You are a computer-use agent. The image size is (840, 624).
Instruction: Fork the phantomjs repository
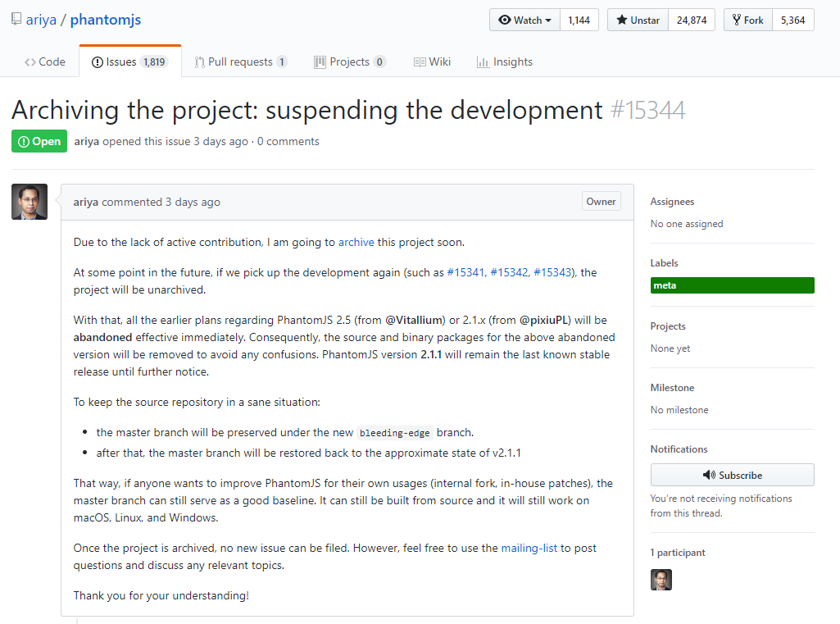[747, 20]
